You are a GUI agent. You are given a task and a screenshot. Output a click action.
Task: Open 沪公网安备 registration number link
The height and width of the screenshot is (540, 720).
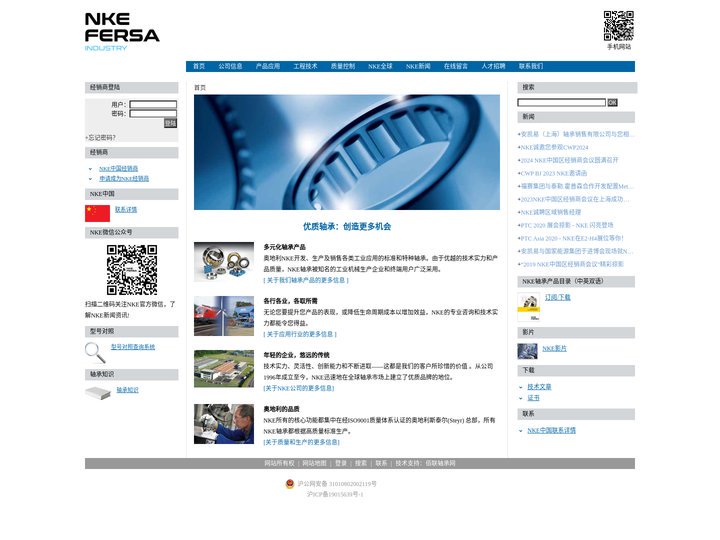pyautogui.click(x=337, y=484)
